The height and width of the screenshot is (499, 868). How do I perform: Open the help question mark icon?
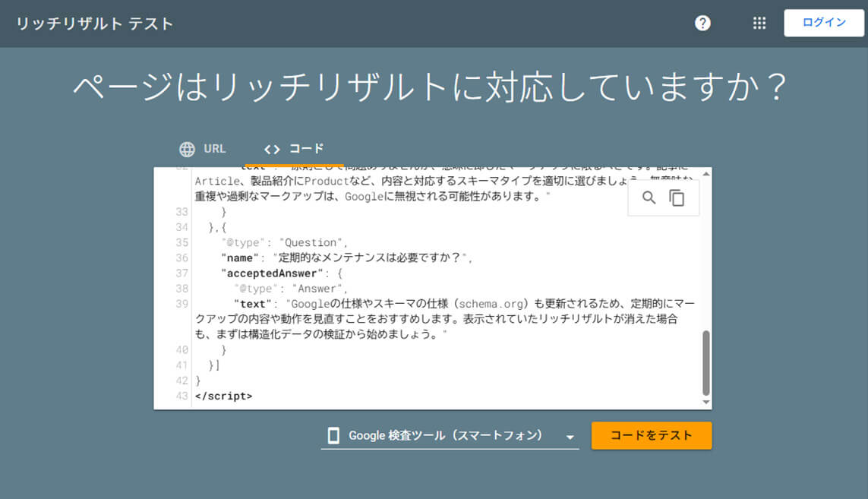point(702,24)
